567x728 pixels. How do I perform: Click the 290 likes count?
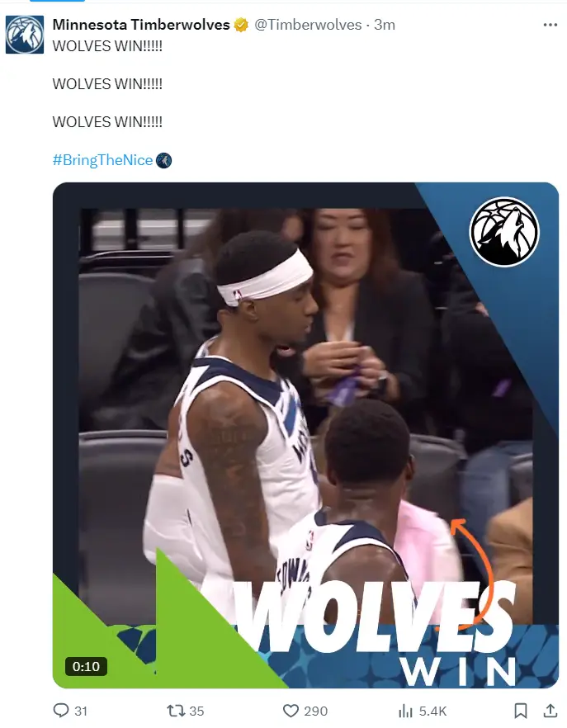[316, 711]
